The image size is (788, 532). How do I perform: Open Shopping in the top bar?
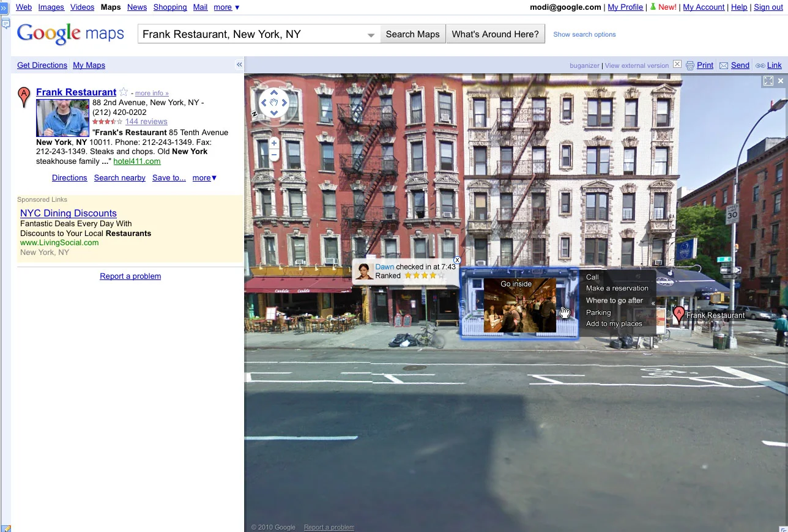tap(170, 7)
